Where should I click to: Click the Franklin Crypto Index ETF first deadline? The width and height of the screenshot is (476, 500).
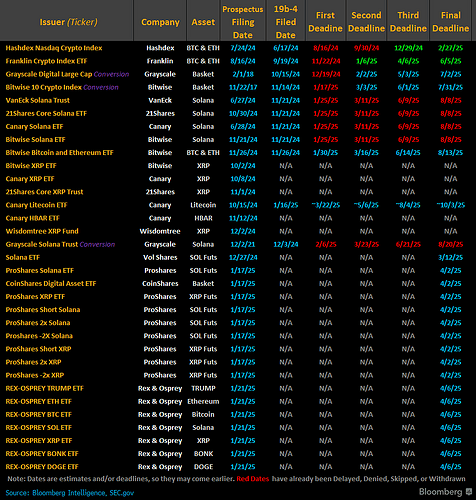coord(326,61)
